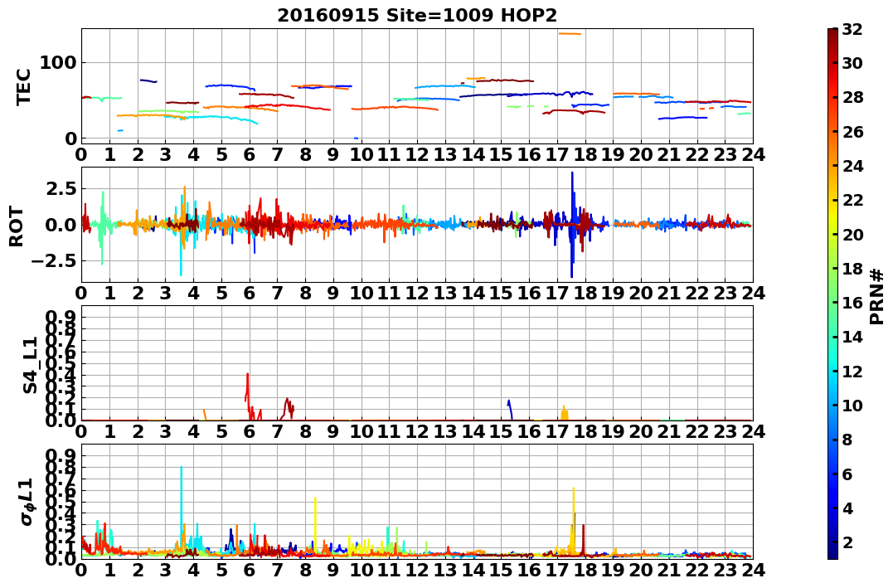Click the σφL1 y-axis label

pyautogui.click(x=27, y=502)
